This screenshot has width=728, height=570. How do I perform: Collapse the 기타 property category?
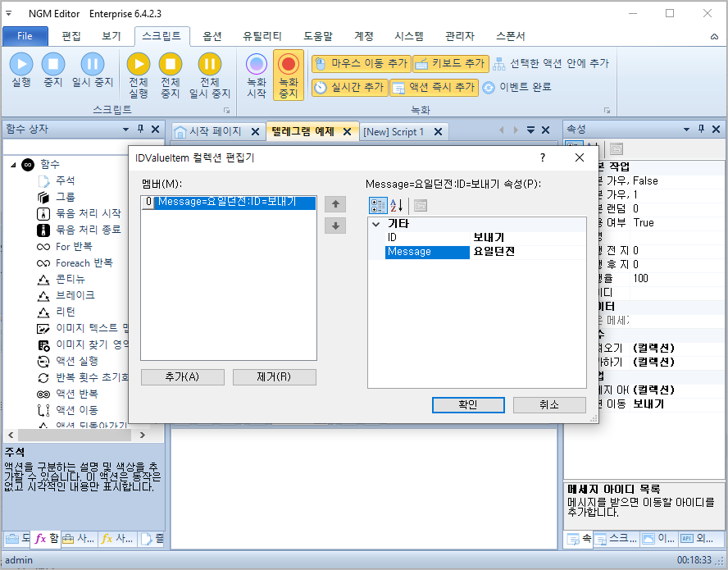(376, 224)
